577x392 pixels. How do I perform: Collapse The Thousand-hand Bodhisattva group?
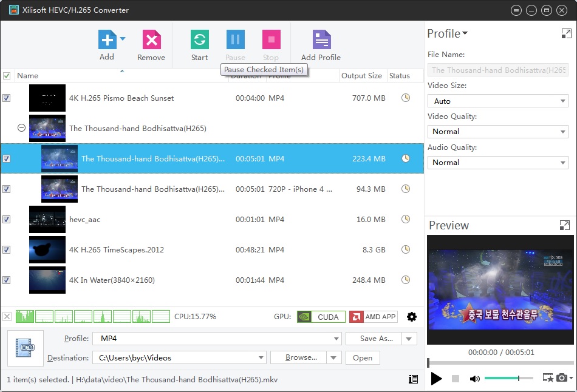tap(21, 128)
